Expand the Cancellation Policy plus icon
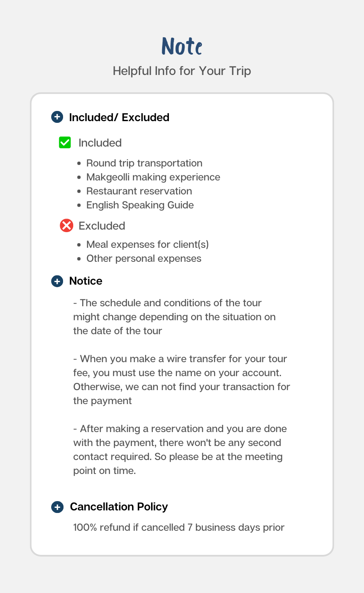Image resolution: width=364 pixels, height=593 pixels. [57, 507]
